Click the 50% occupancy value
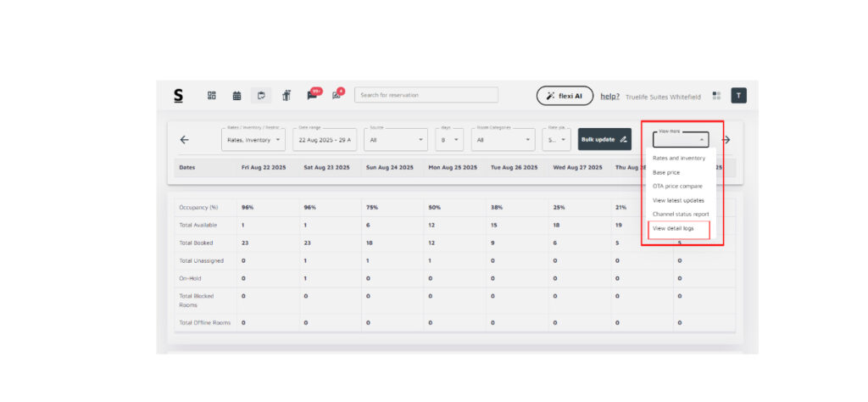Screen dimensions: 868x402 [433, 208]
